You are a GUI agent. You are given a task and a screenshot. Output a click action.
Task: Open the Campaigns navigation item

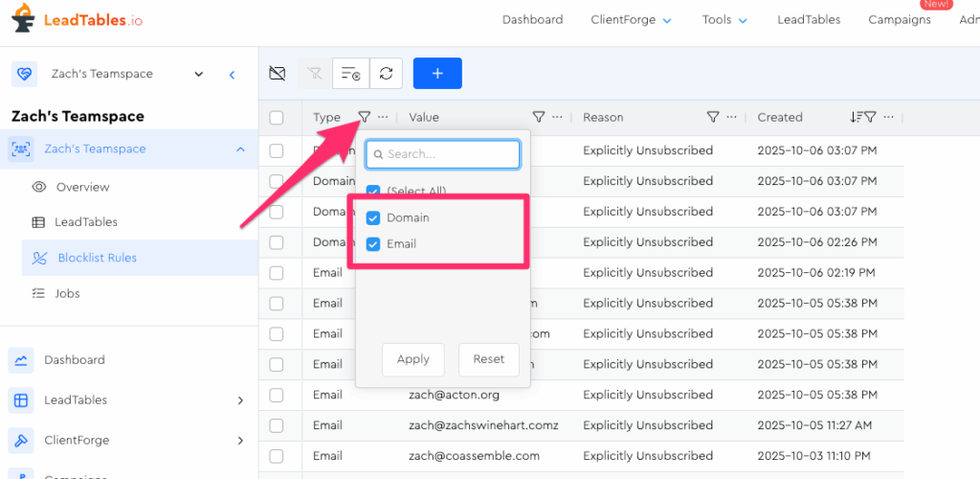[x=899, y=20]
